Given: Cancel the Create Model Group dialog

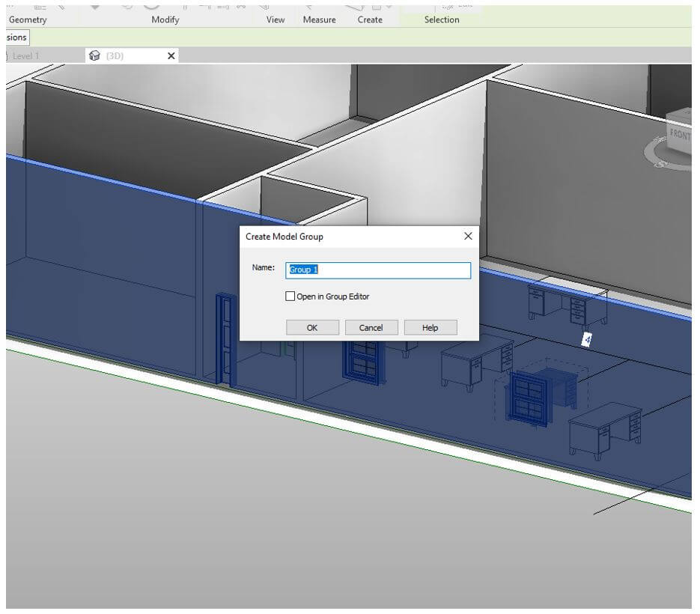Looking at the screenshot, I should (x=371, y=327).
